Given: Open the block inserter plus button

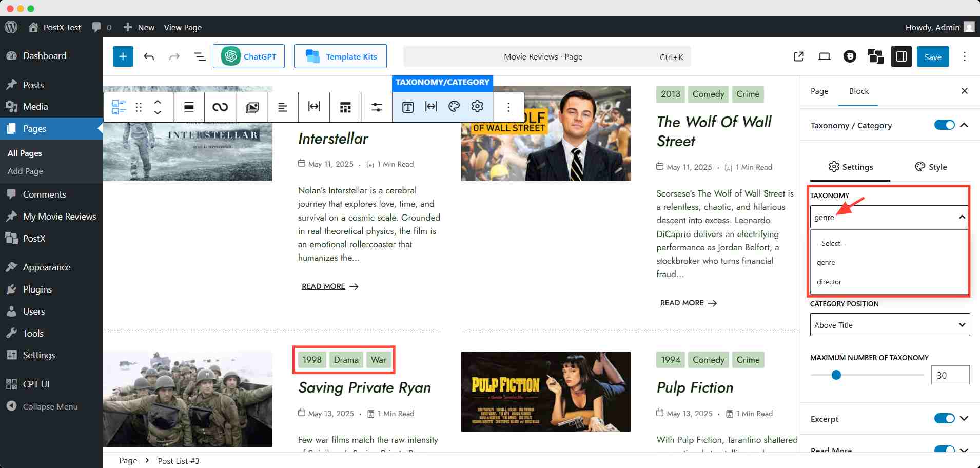Looking at the screenshot, I should (x=123, y=56).
